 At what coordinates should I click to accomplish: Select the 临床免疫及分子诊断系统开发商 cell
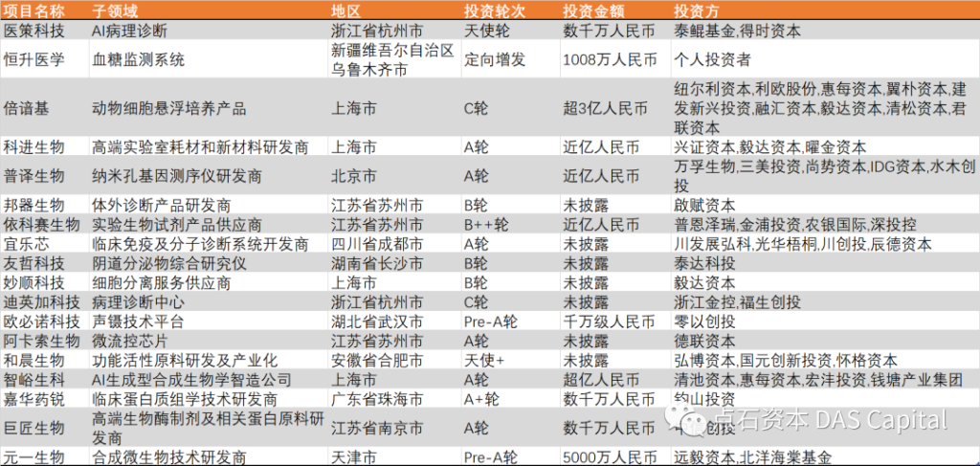coord(210,243)
